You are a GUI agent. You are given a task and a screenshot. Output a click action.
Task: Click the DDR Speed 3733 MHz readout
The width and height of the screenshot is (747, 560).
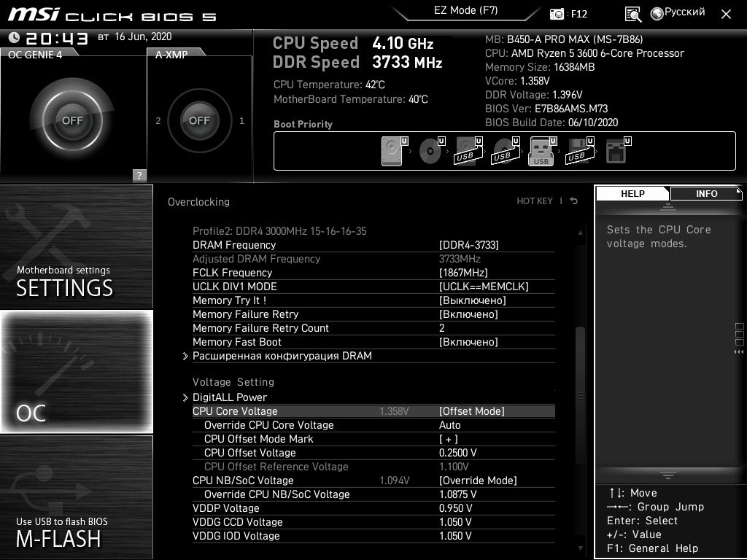click(357, 62)
